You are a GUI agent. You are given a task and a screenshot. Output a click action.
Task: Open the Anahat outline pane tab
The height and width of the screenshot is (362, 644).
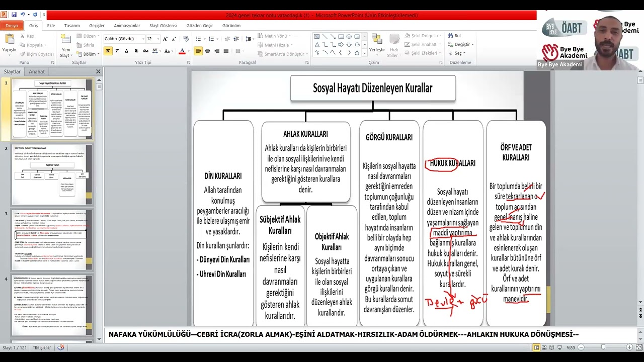37,71
